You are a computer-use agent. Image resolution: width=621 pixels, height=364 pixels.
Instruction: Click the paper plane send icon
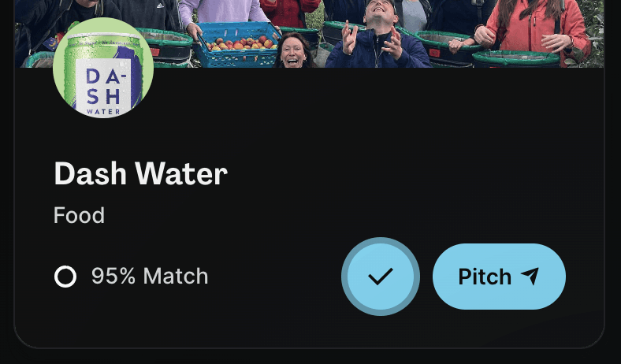click(x=530, y=276)
